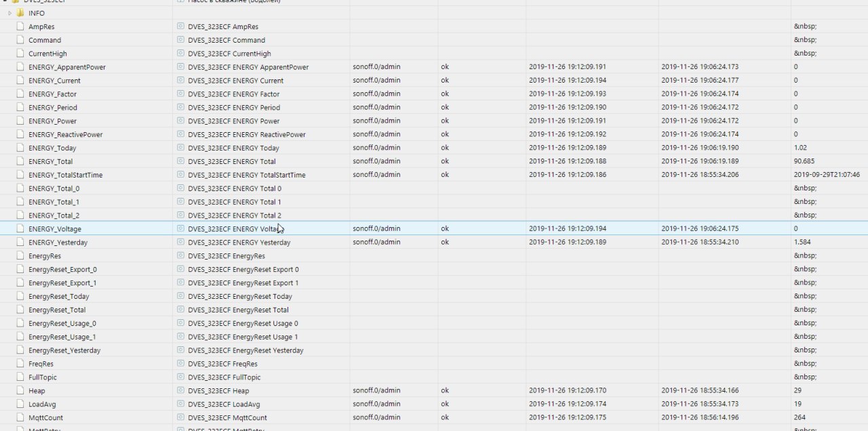
Task: Click the LoadAvg value 19
Action: 797,404
